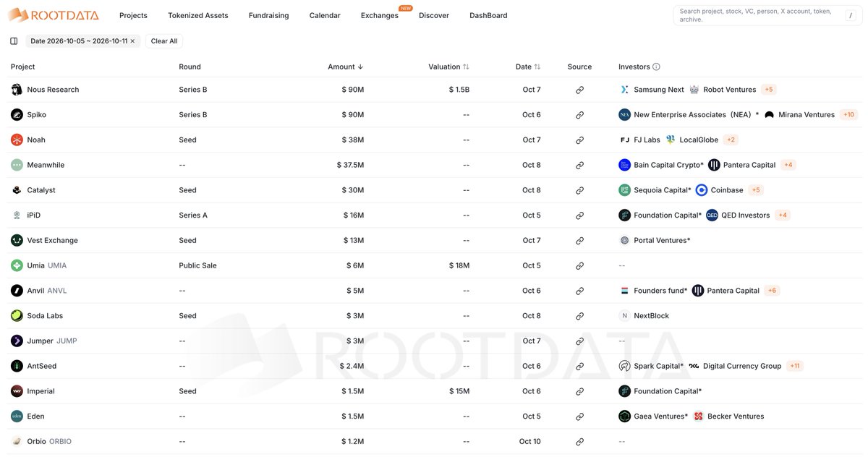Viewport: 868px width, 457px height.
Task: Remove the date filter chip's x
Action: pyautogui.click(x=132, y=41)
